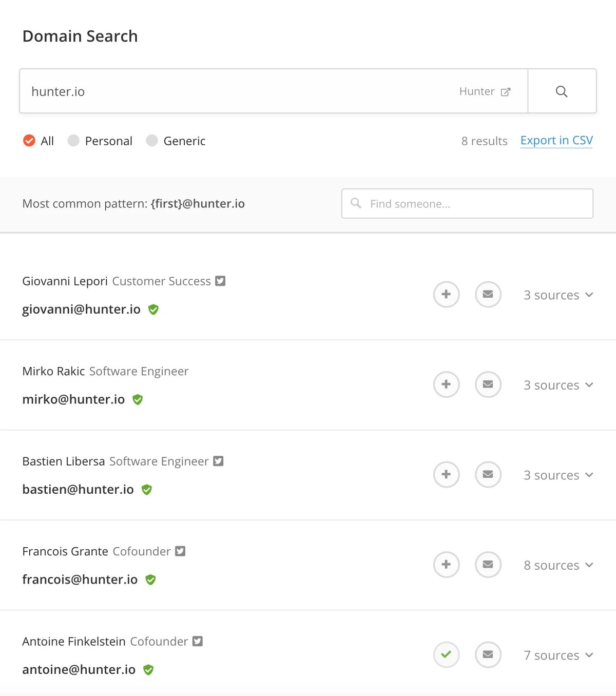Click the magnifying glass search button
The image size is (616, 696).
[x=562, y=91]
